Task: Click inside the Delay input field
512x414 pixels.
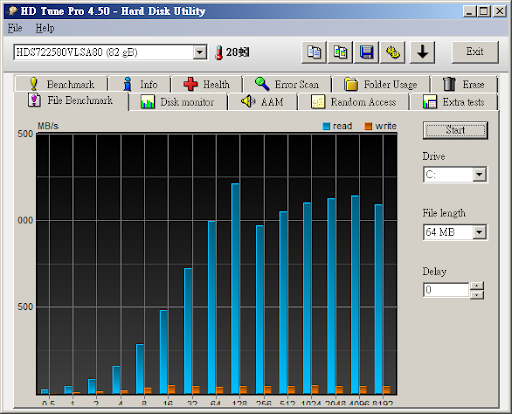Action: coord(446,290)
